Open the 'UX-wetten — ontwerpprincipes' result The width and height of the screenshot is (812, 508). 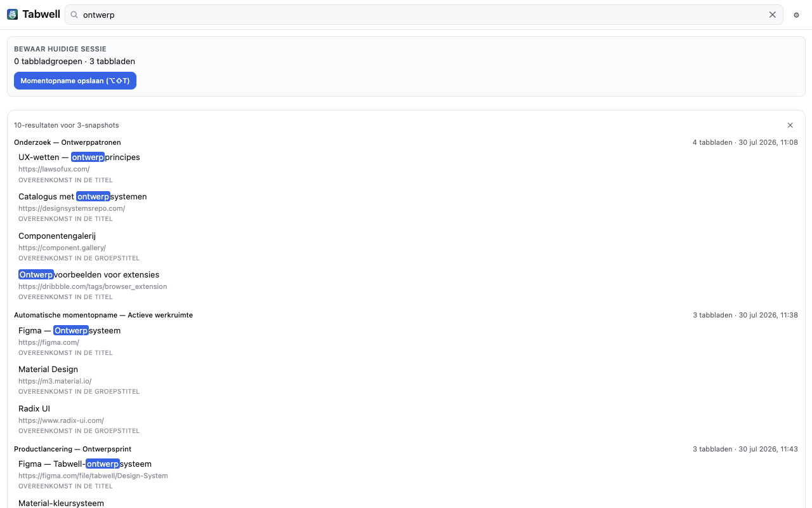pos(79,157)
